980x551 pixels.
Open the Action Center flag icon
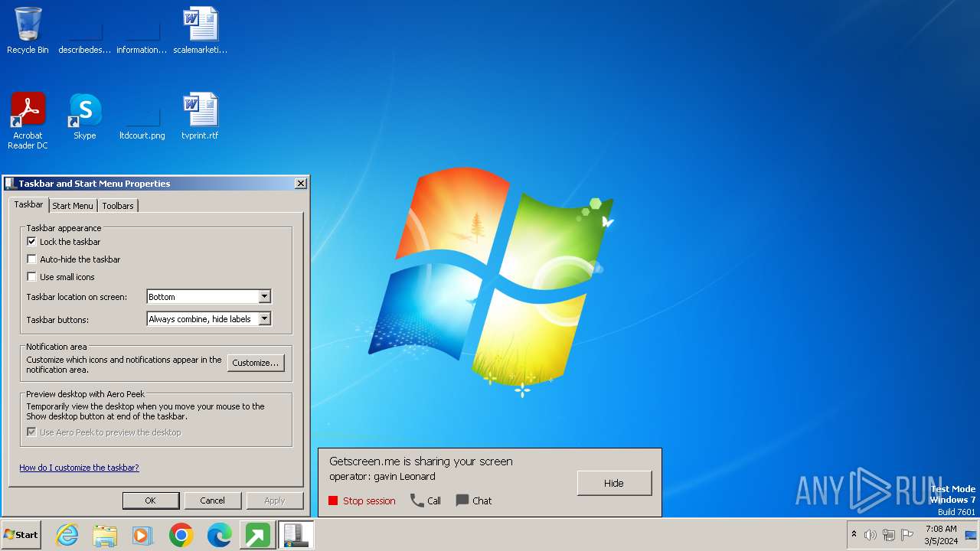coord(907,535)
